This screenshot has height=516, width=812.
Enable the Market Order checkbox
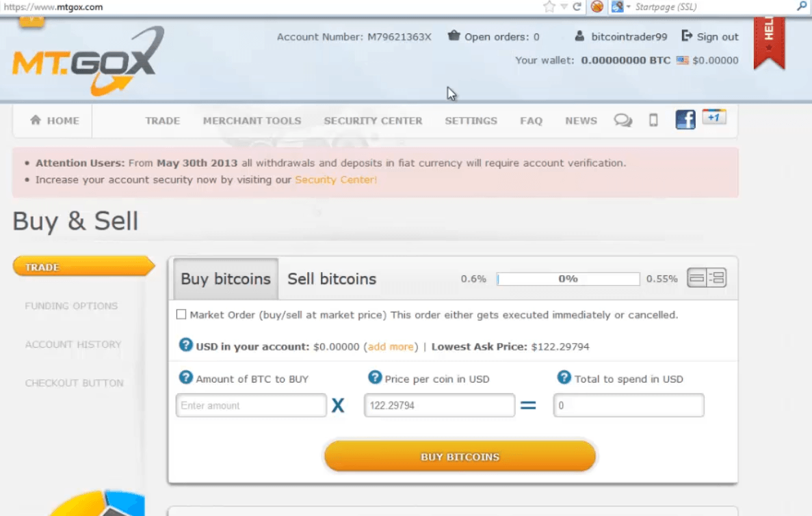181,314
